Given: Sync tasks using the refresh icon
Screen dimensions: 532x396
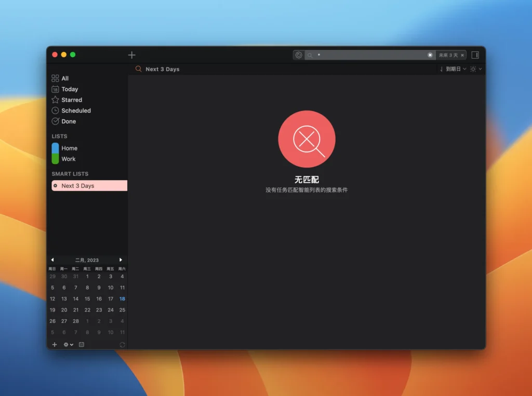Looking at the screenshot, I should 122,344.
